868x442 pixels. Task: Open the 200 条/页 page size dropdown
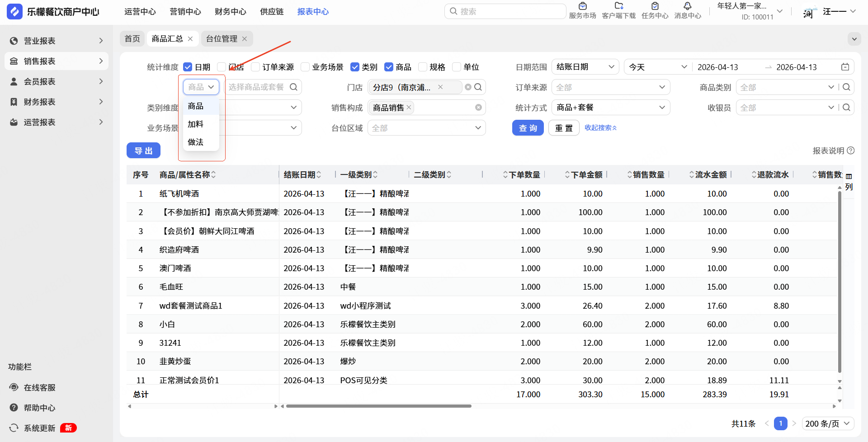pyautogui.click(x=828, y=423)
